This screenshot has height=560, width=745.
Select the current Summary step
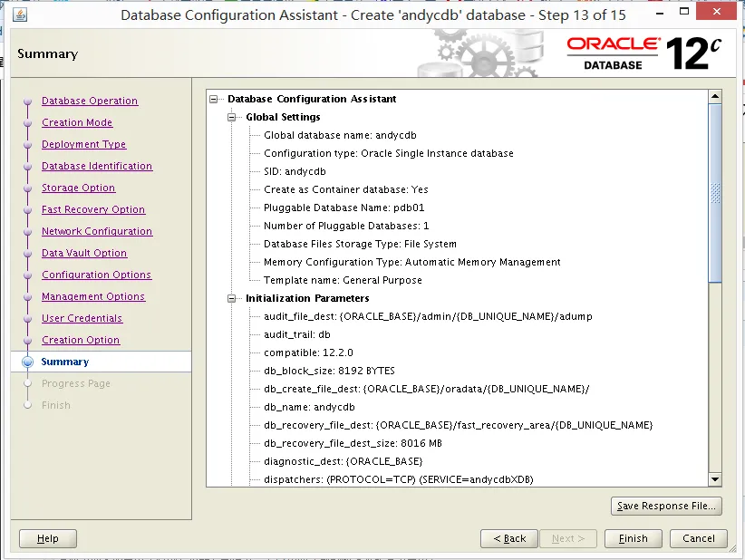[x=65, y=362]
